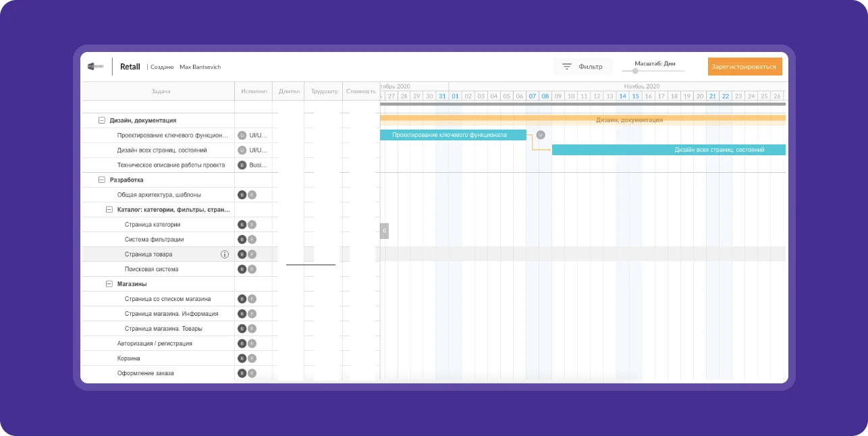Select the Дизайн всех страниц Gantt bar

[x=668, y=150]
